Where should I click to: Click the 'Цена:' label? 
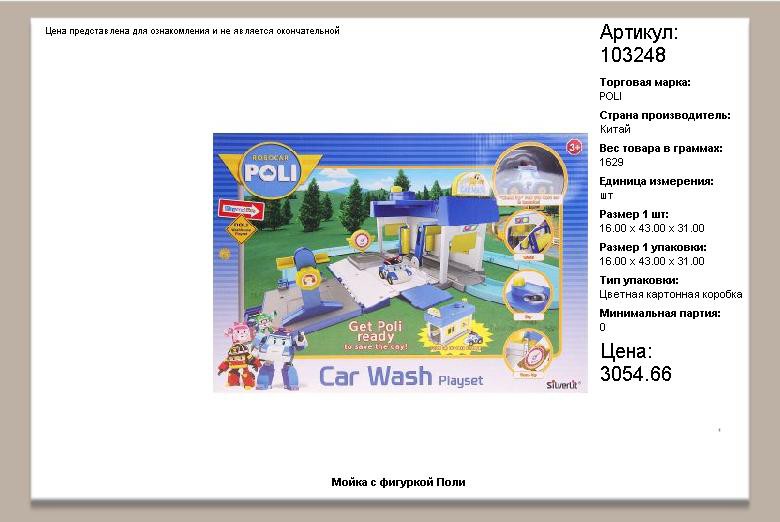[x=626, y=351]
